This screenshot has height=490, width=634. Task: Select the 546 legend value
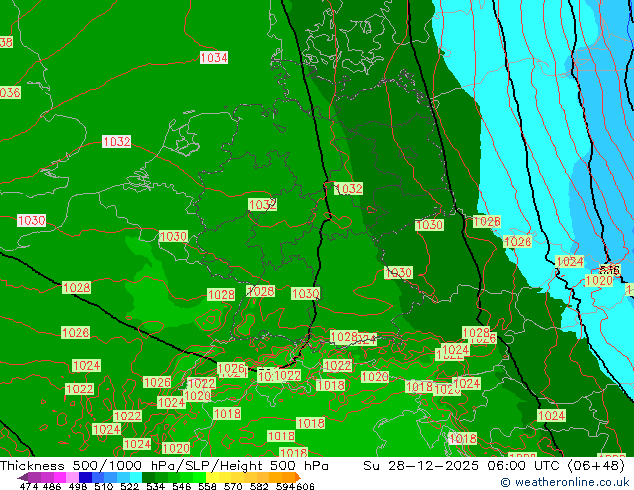181,486
